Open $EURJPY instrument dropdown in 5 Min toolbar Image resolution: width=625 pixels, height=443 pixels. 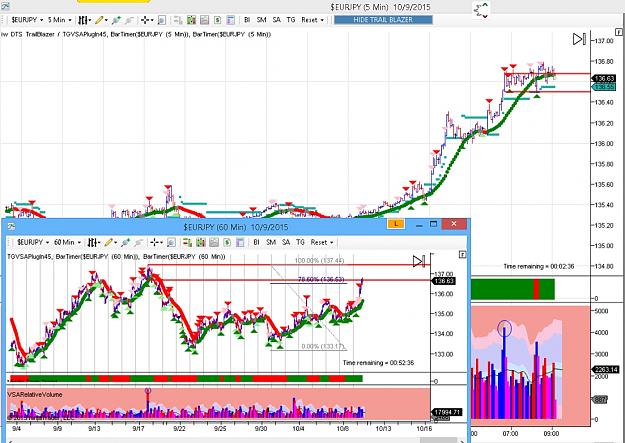pos(27,20)
